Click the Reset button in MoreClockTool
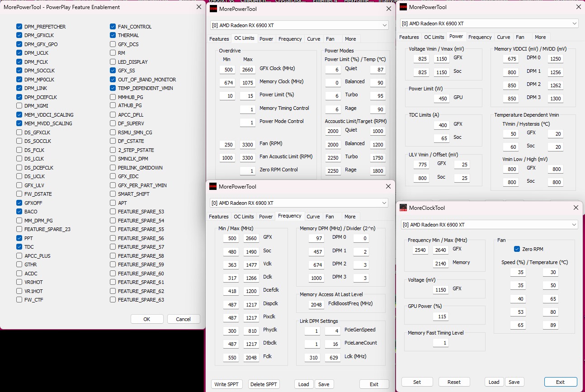This screenshot has height=392, width=585. click(454, 382)
